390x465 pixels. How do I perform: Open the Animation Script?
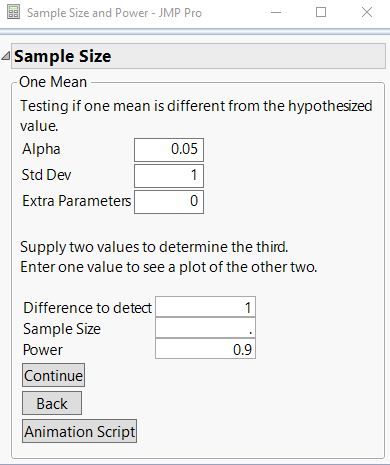79,431
